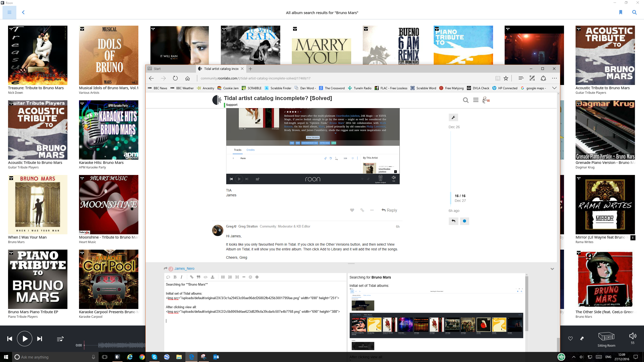The image size is (644, 362).
Task: Open the Roon hamburger navigation menu
Action: pos(9,12)
